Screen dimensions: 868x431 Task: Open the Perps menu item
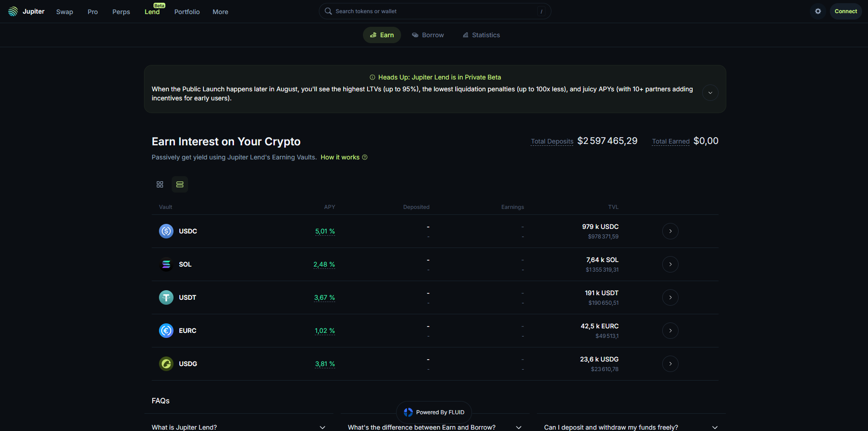(121, 12)
